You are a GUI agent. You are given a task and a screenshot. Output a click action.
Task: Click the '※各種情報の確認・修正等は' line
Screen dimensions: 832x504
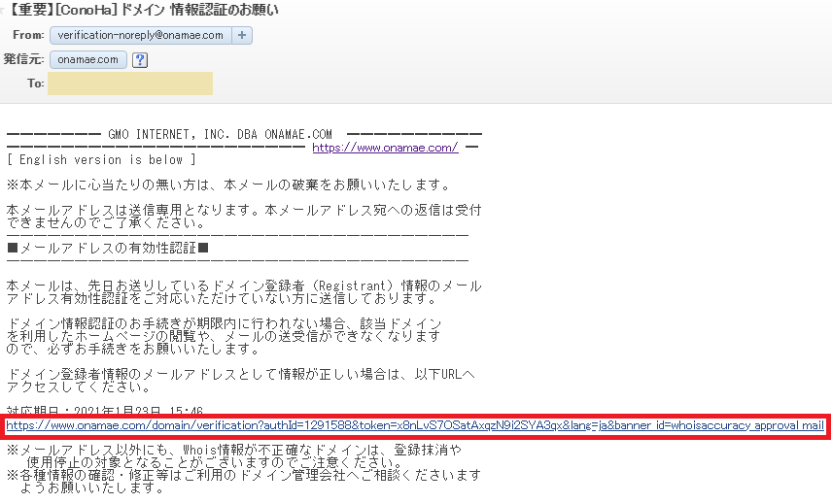244,475
